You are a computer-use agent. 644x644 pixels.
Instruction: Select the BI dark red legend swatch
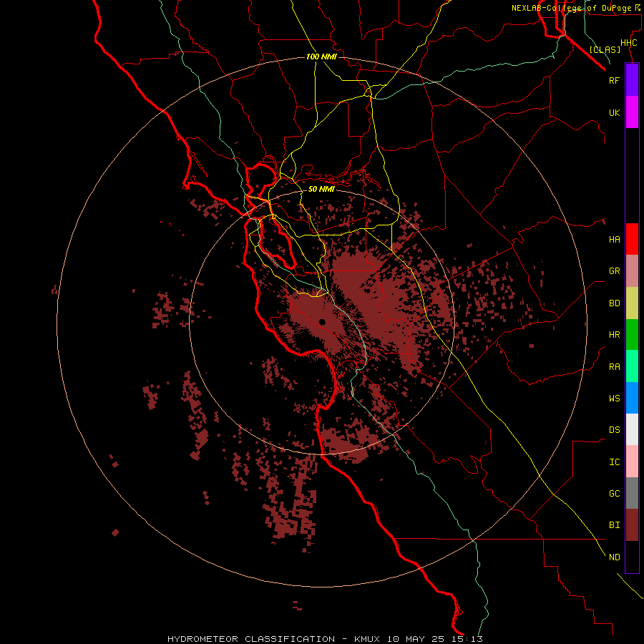point(632,525)
